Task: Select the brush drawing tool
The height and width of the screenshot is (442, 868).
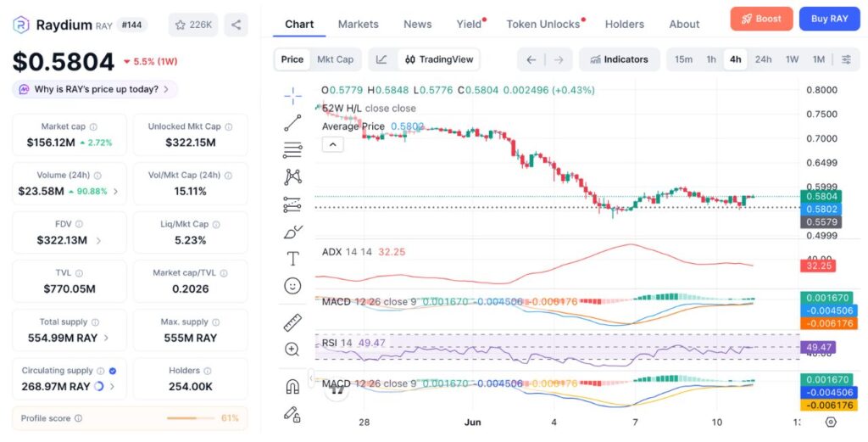Action: [292, 232]
